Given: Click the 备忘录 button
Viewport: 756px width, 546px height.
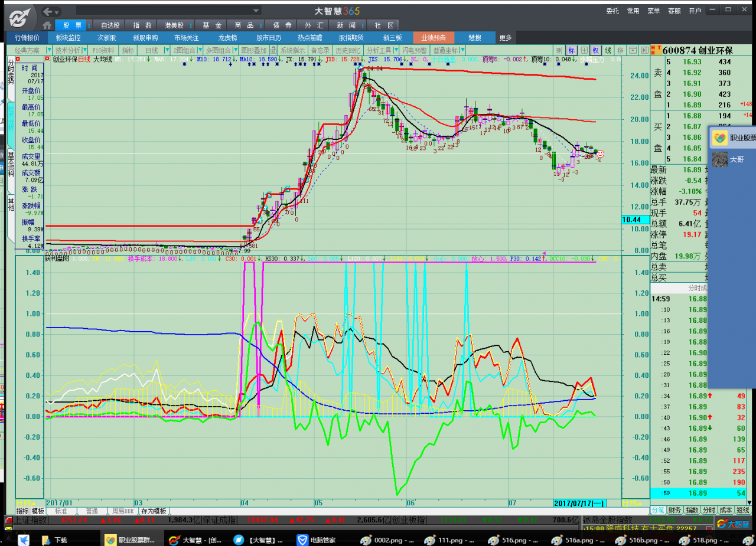Looking at the screenshot, I should point(320,50).
